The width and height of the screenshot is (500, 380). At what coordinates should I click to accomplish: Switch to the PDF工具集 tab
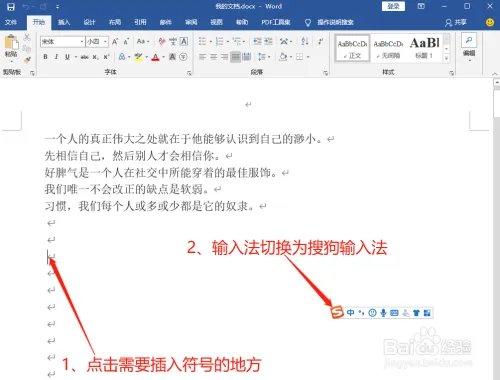coord(276,22)
